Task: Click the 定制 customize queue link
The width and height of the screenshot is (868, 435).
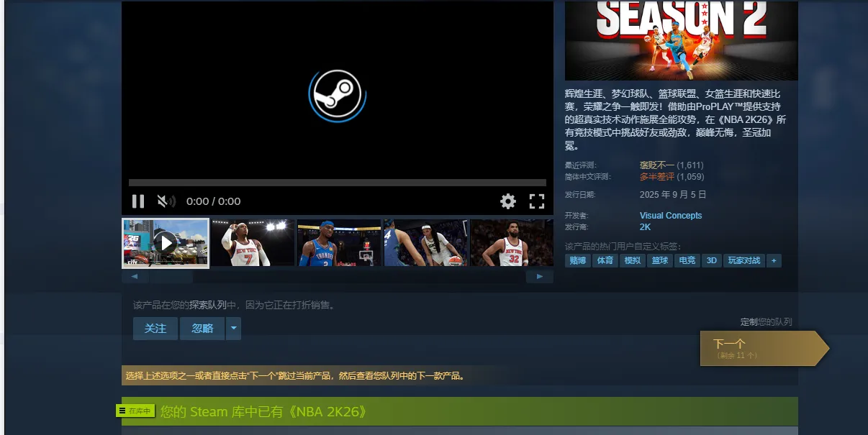Action: coord(747,322)
